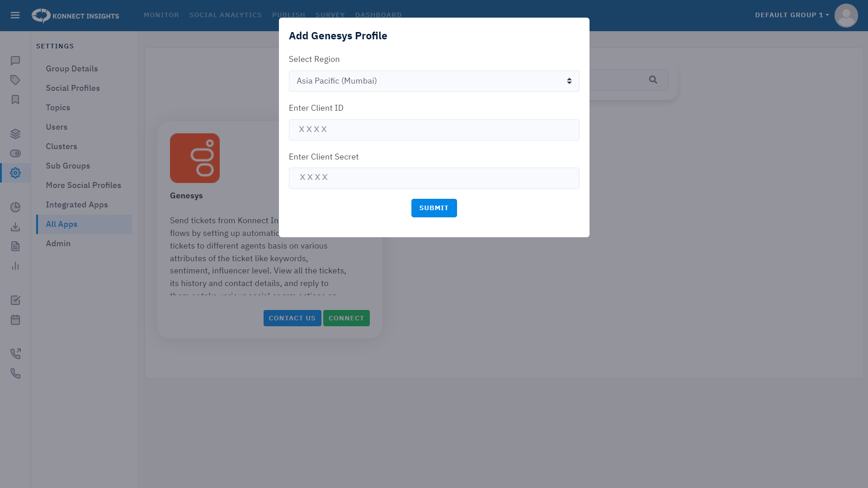Open the Select Region dropdown

click(434, 81)
